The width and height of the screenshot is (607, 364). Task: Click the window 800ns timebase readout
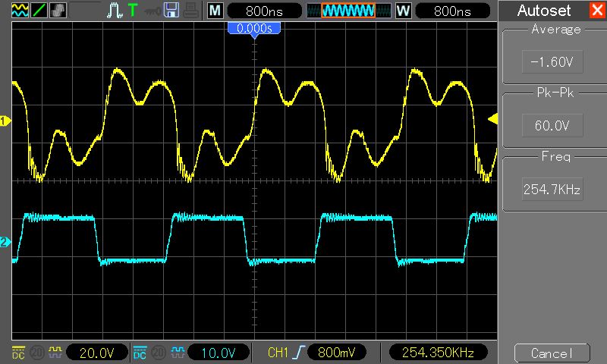452,11
